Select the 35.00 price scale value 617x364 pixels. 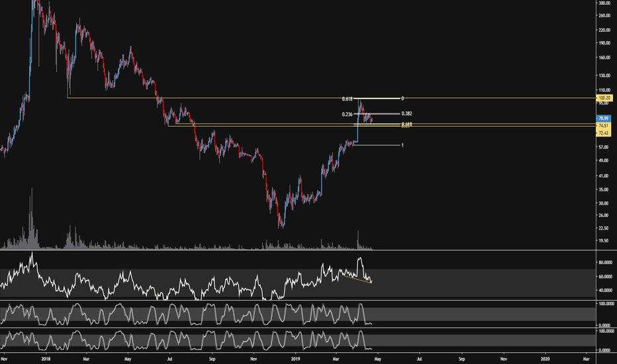point(603,190)
